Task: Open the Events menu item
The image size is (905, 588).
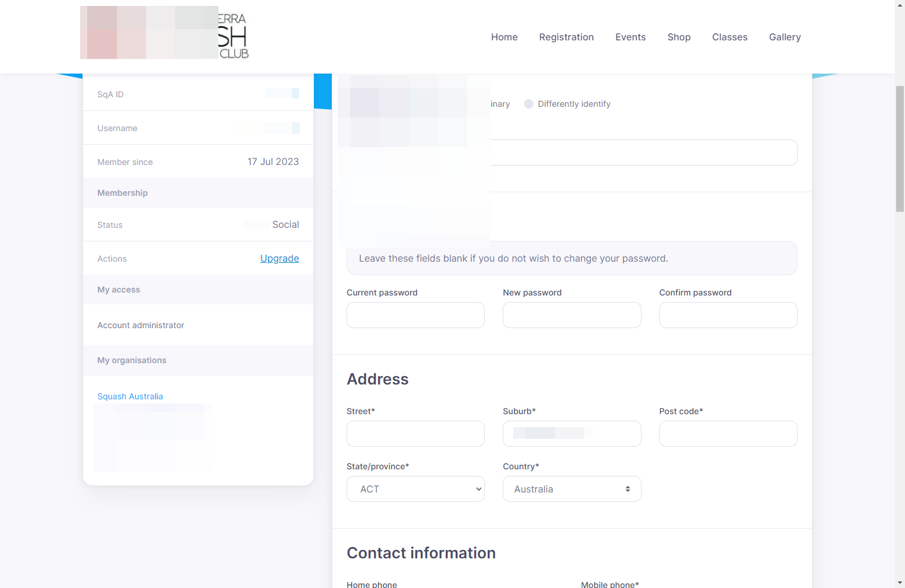Action: coord(630,37)
